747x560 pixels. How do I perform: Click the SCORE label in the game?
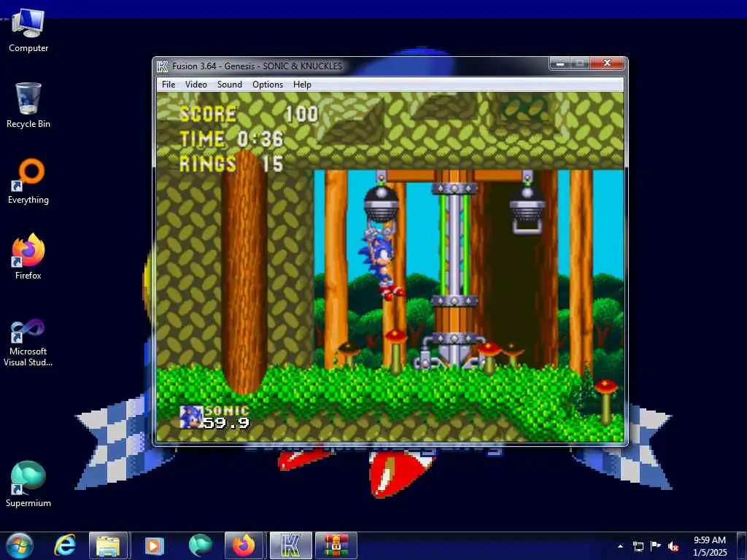208,114
